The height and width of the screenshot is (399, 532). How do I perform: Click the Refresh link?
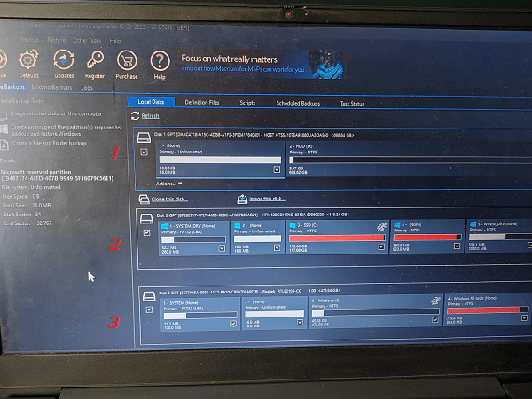(x=150, y=116)
